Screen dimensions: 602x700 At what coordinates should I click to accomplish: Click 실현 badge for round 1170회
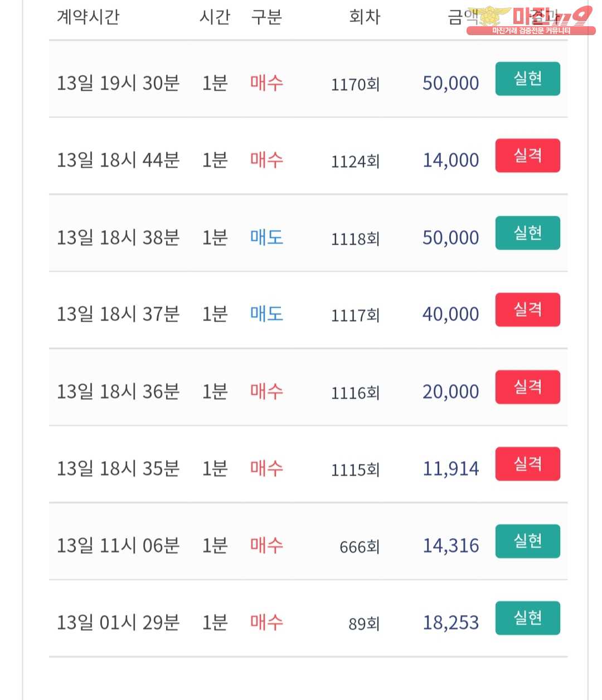click(x=527, y=79)
